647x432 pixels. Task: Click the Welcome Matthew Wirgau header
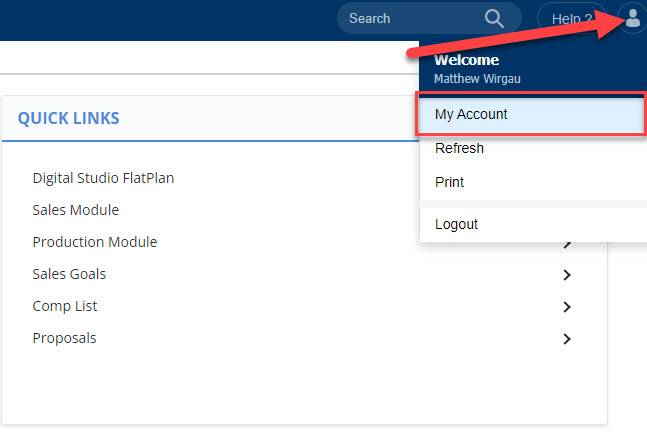[x=477, y=69]
